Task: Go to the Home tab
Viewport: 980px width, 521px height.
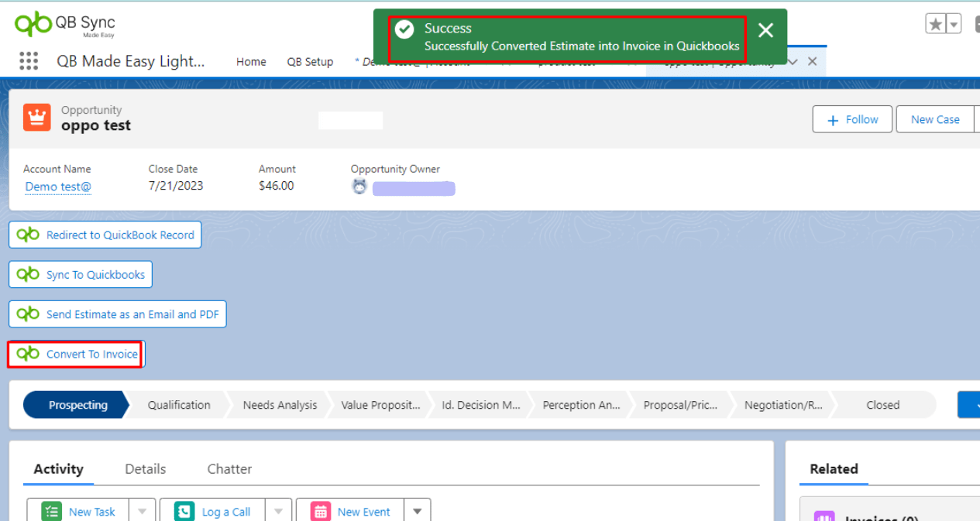Action: [251, 62]
